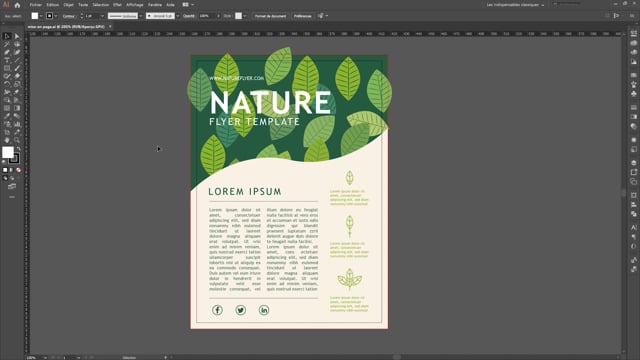Expand the stroke weight dropdown

(x=102, y=16)
